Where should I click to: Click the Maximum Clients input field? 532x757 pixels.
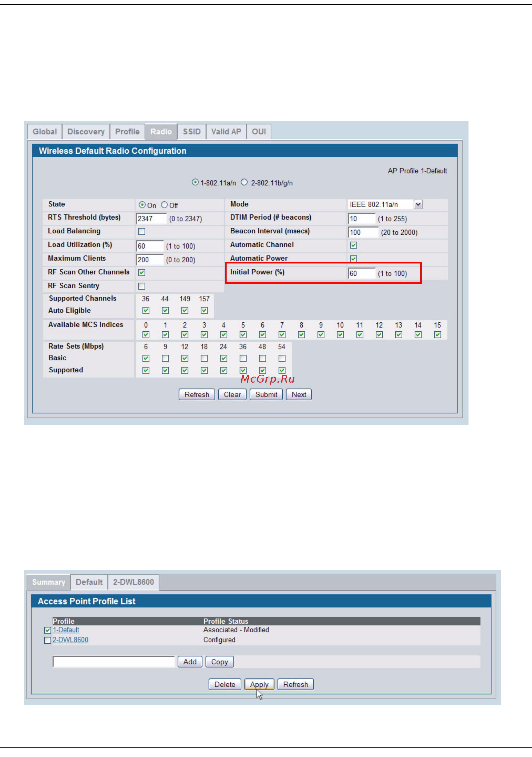(x=150, y=259)
